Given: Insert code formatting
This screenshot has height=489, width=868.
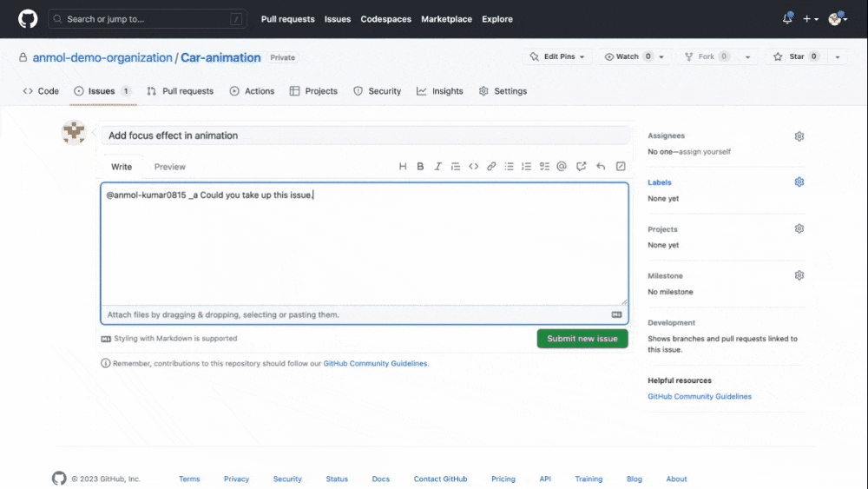Looking at the screenshot, I should click(x=473, y=166).
